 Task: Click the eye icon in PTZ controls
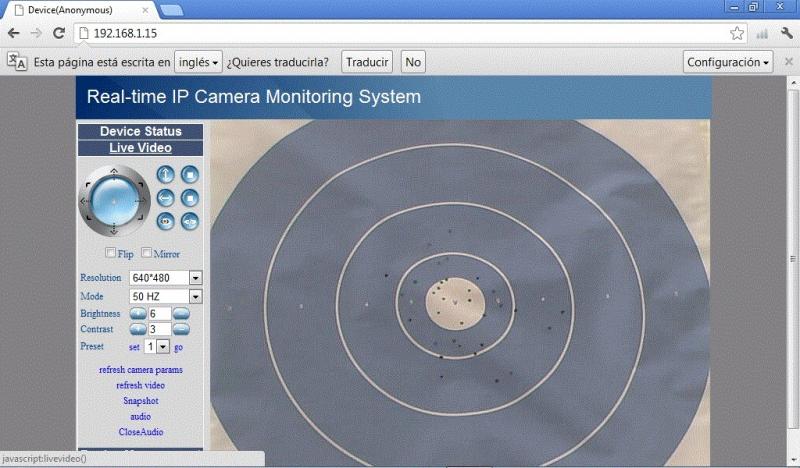click(x=166, y=221)
